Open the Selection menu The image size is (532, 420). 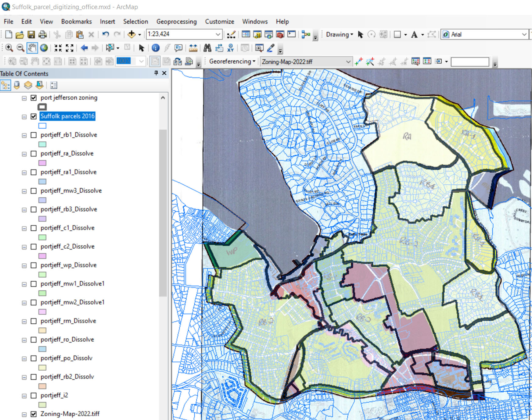pos(135,22)
